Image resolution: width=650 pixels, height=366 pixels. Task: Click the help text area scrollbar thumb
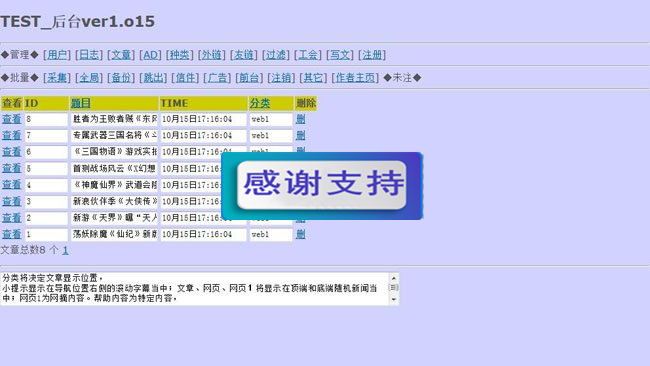pos(394,287)
